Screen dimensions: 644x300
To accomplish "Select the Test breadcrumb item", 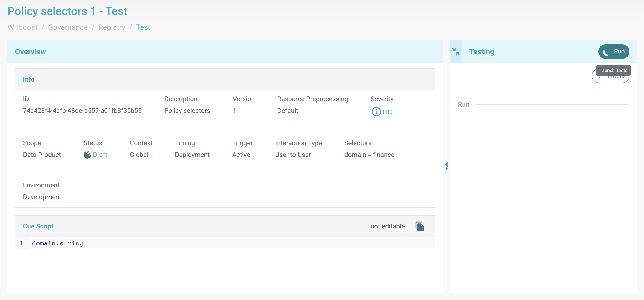I will [x=143, y=27].
